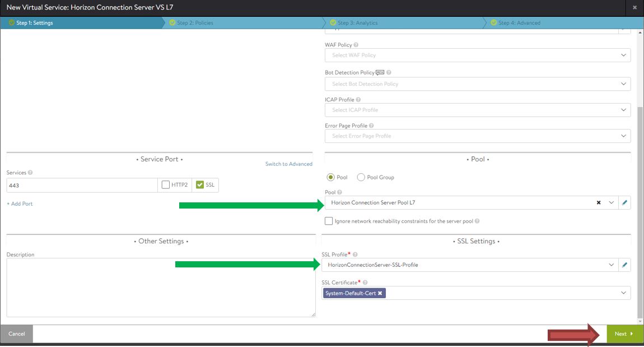Open help icon next to SSL Certificate

click(x=365, y=283)
